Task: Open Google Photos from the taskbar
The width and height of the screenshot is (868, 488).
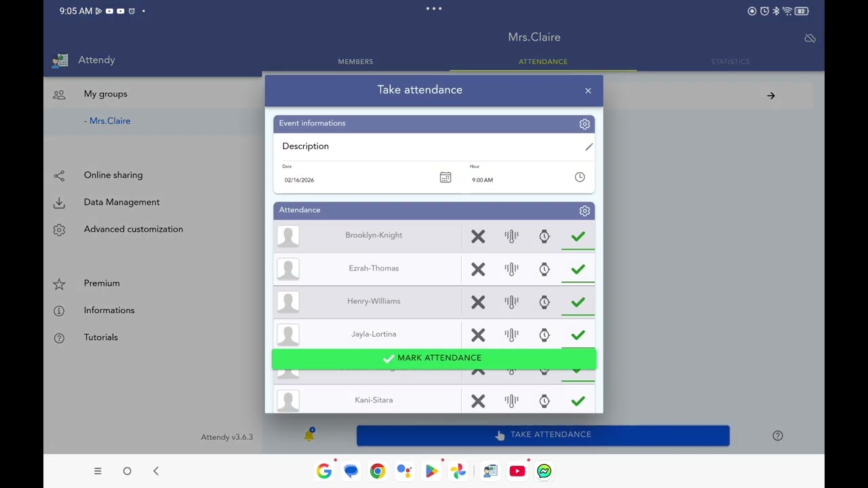Action: click(x=458, y=471)
